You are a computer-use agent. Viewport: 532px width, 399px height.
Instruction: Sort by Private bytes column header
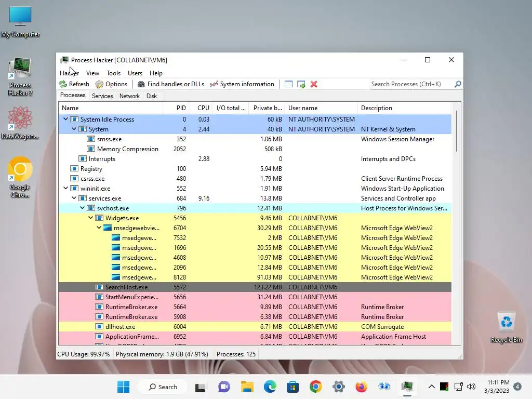click(x=267, y=108)
